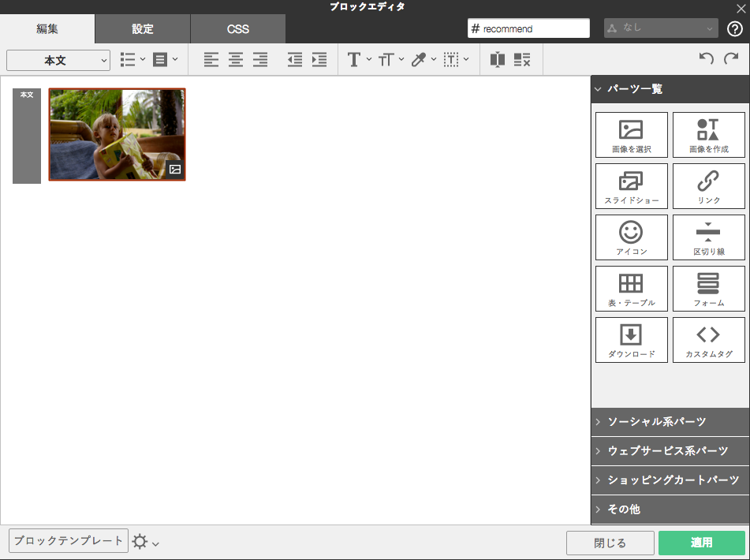This screenshot has height=560, width=750.
Task: Open the gear settings menu at bottom
Action: pyautogui.click(x=145, y=542)
